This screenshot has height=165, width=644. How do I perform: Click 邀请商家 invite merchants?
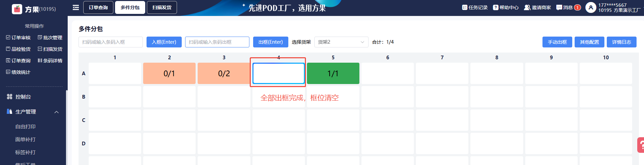point(537,7)
